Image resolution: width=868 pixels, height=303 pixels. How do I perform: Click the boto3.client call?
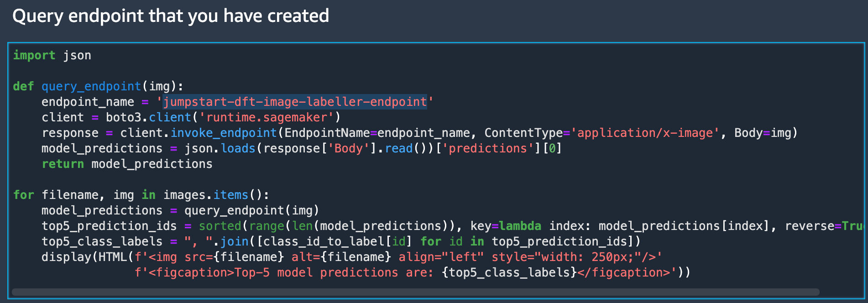[x=148, y=117]
